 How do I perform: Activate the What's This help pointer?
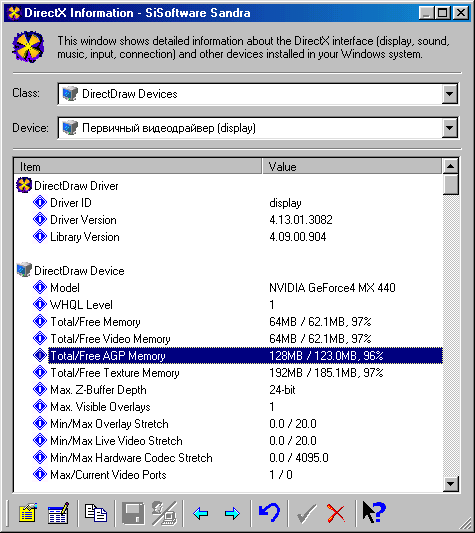point(373,512)
